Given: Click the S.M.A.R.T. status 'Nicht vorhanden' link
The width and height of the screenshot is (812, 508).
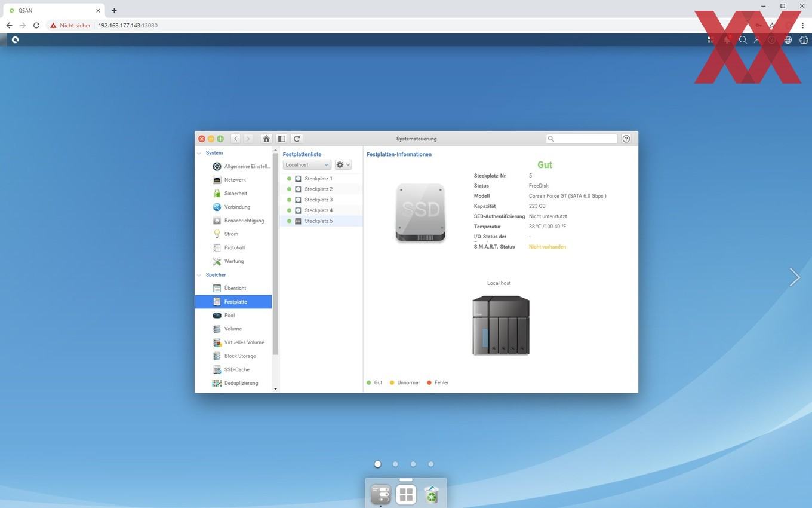Looking at the screenshot, I should pyautogui.click(x=548, y=247).
